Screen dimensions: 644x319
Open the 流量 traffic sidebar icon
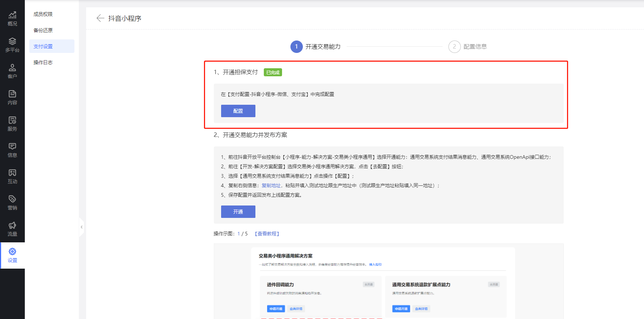coord(12,229)
